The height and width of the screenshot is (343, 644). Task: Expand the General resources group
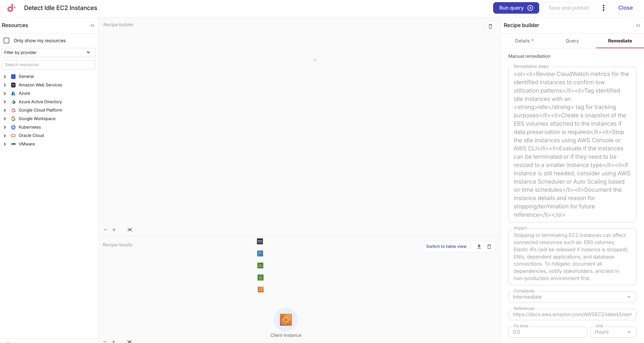point(5,76)
